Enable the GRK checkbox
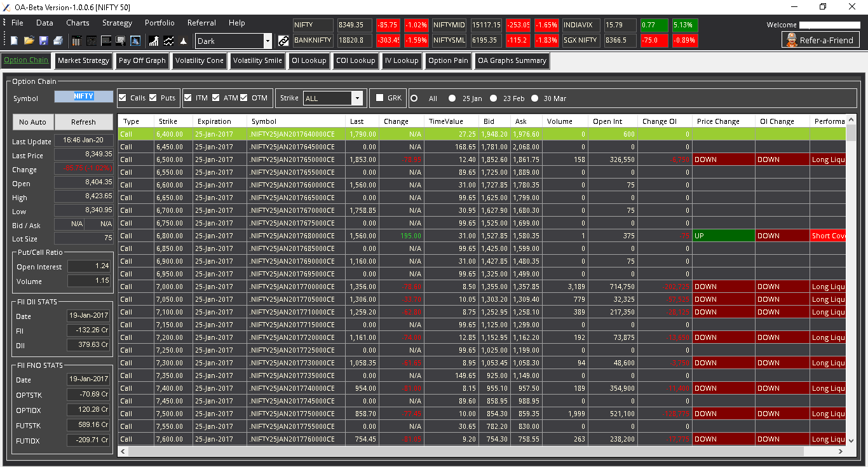Image resolution: width=868 pixels, height=467 pixels. pyautogui.click(x=379, y=98)
